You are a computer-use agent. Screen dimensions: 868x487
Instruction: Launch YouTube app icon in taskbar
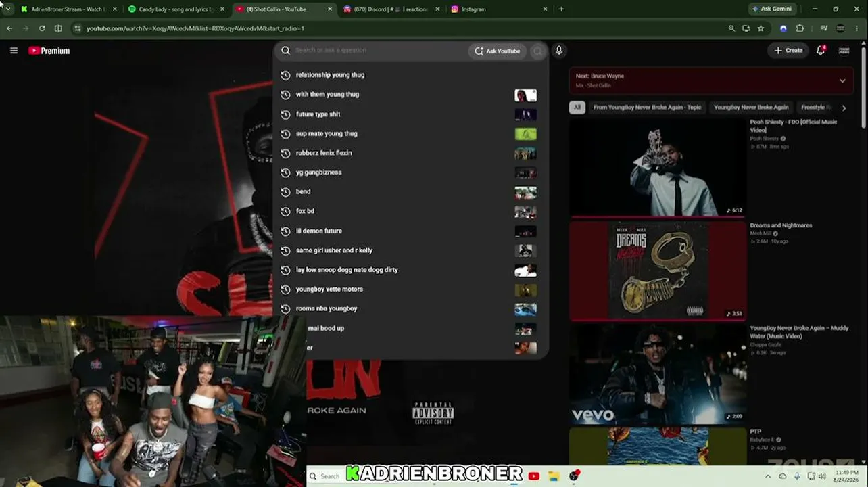(534, 476)
